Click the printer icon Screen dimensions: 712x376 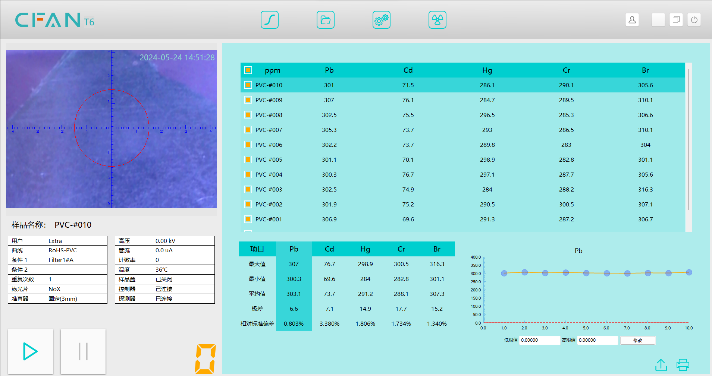[x=682, y=365]
